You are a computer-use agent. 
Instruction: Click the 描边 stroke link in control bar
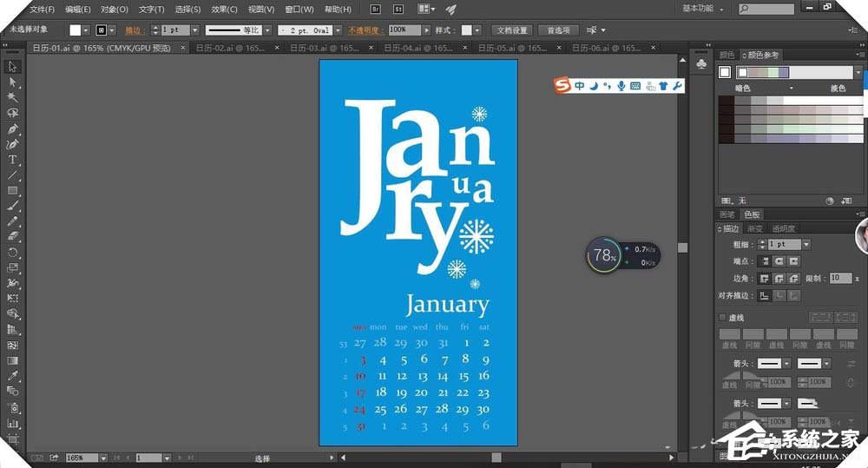pos(135,30)
